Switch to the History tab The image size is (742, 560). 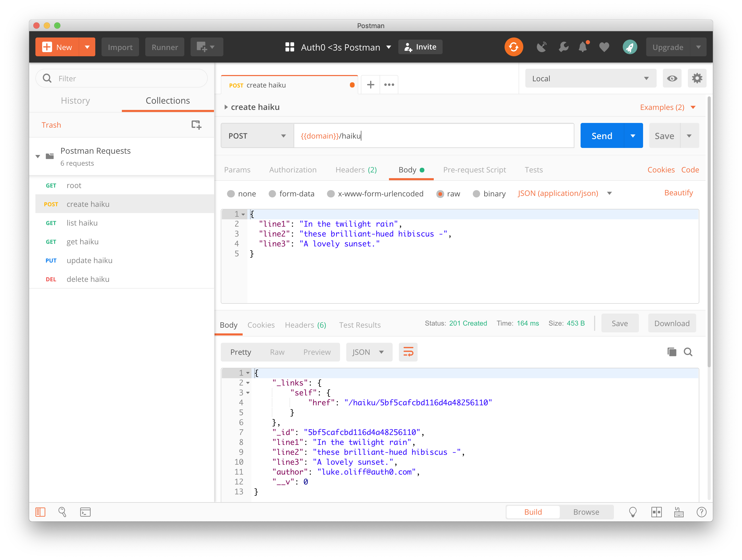(76, 101)
